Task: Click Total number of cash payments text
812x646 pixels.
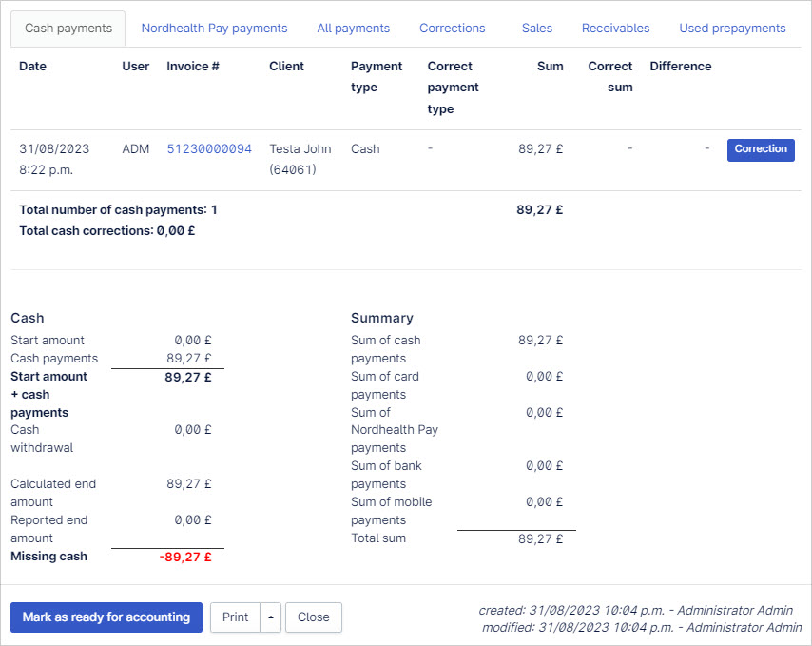Action: pyautogui.click(x=118, y=210)
